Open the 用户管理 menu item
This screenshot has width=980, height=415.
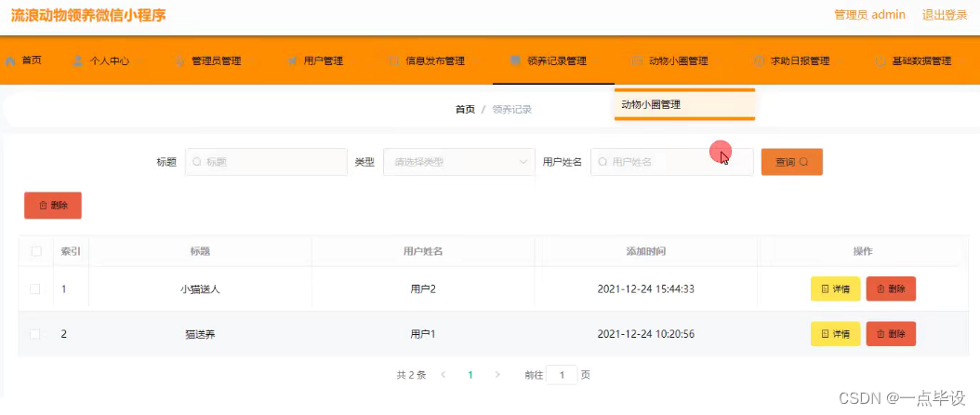324,61
